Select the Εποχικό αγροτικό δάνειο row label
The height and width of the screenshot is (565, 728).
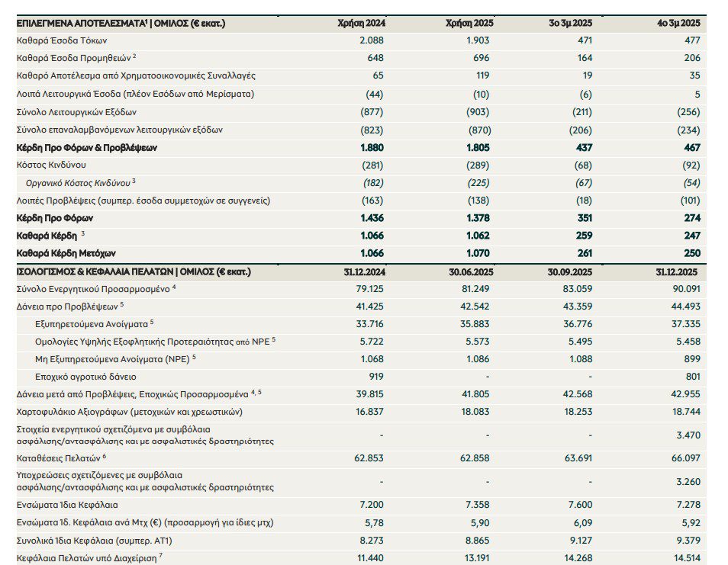click(85, 376)
